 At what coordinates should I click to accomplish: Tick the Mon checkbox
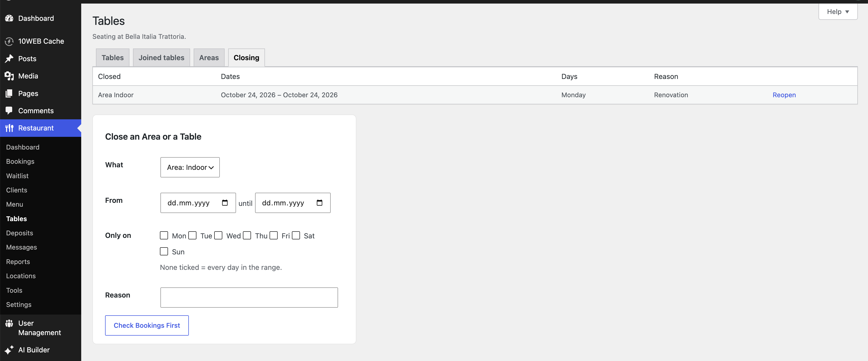pos(164,235)
